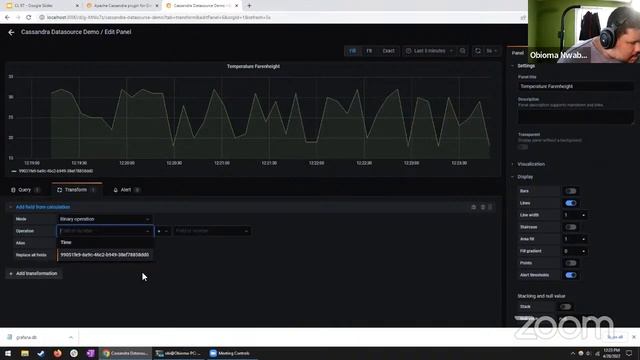
Task: Switch to the terminal taskbar window
Action: point(178,353)
